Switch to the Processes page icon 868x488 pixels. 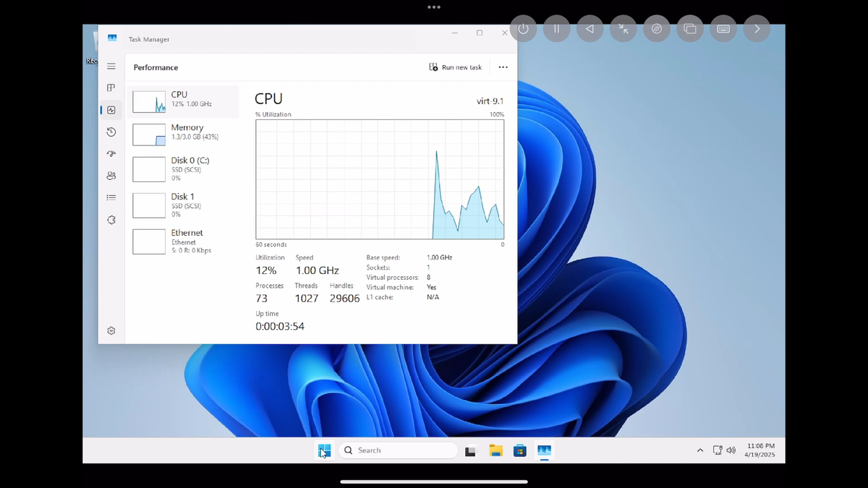[111, 88]
